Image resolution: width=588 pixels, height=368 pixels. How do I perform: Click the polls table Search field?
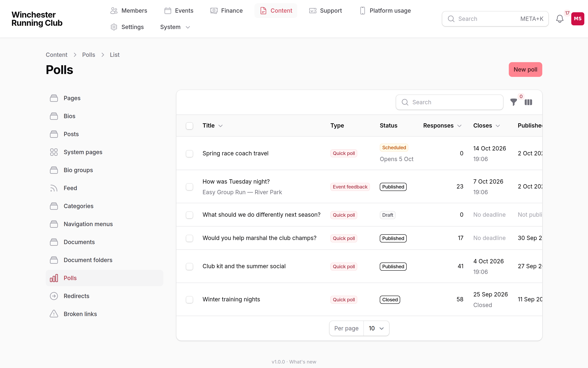click(449, 102)
